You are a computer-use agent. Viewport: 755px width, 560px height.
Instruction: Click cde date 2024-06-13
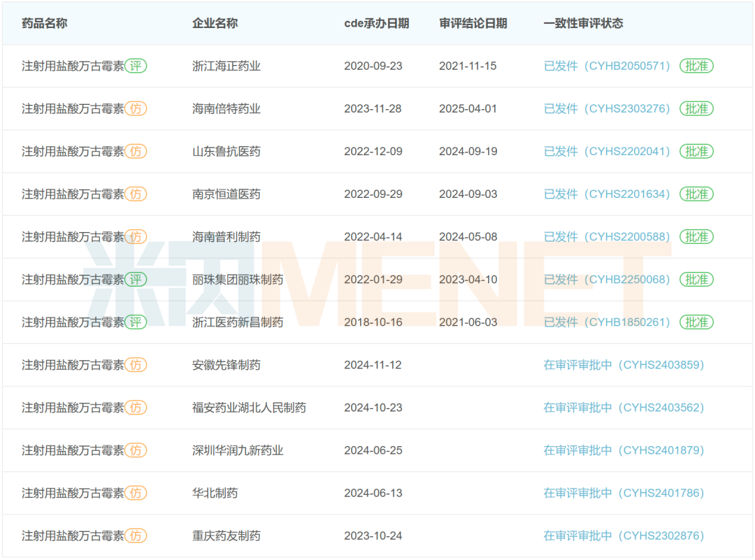(373, 493)
